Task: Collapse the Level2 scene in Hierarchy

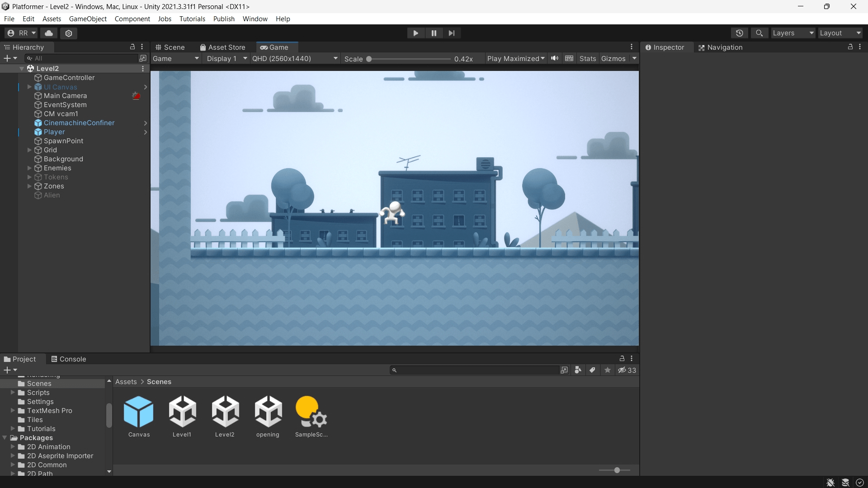Action: tap(22, 69)
